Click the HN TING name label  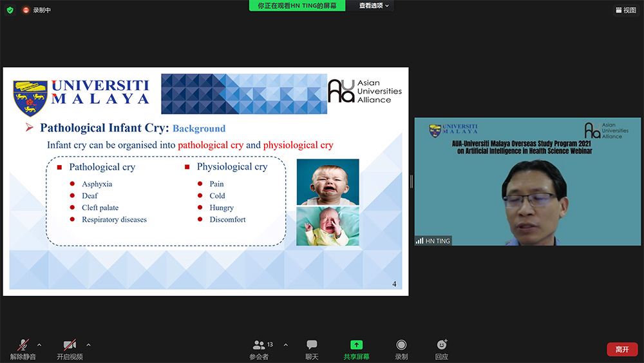tap(433, 241)
